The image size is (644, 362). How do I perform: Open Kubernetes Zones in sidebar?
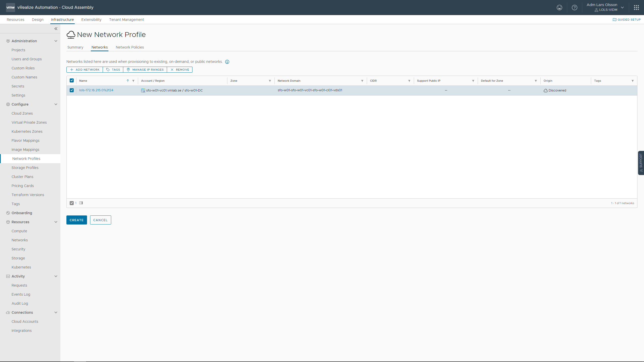click(x=27, y=131)
